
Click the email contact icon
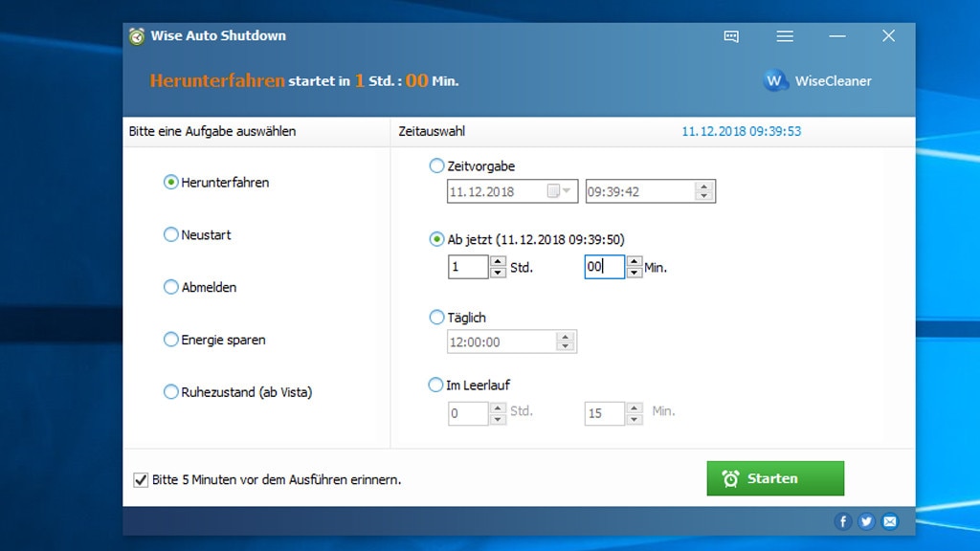click(890, 521)
